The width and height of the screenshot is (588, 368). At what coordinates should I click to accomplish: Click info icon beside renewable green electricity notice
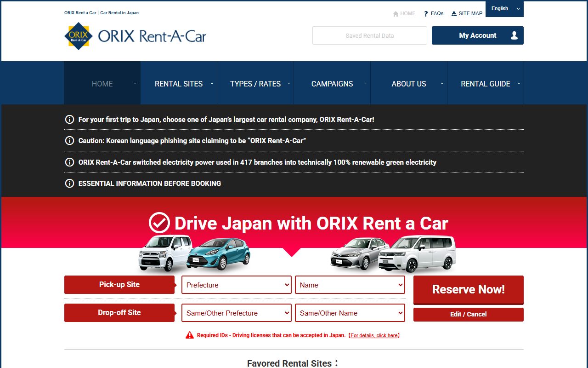pos(69,162)
